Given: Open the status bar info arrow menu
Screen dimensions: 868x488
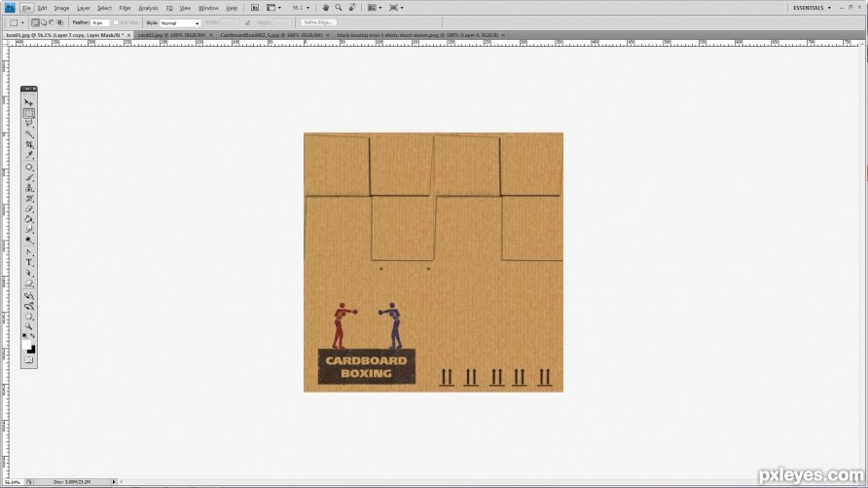Looking at the screenshot, I should click(x=114, y=482).
